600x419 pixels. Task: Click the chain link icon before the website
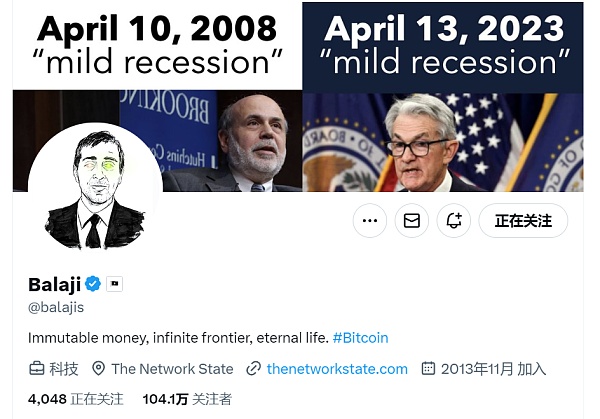(253, 369)
